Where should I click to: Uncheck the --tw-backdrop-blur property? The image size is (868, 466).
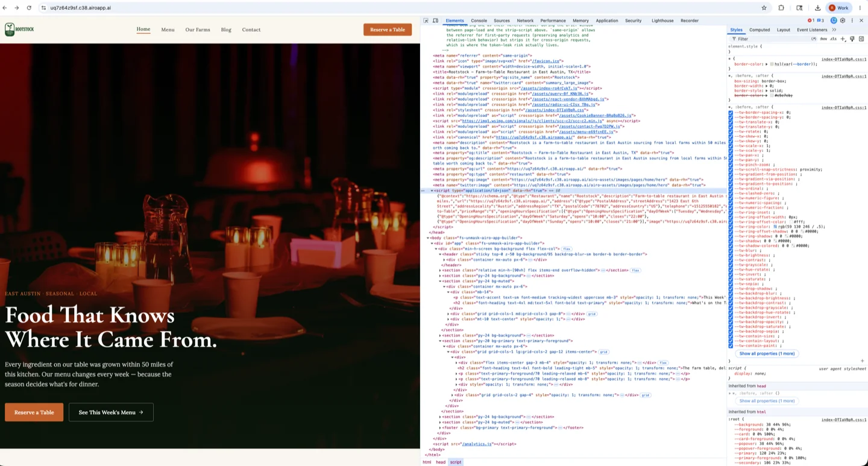pyautogui.click(x=731, y=293)
